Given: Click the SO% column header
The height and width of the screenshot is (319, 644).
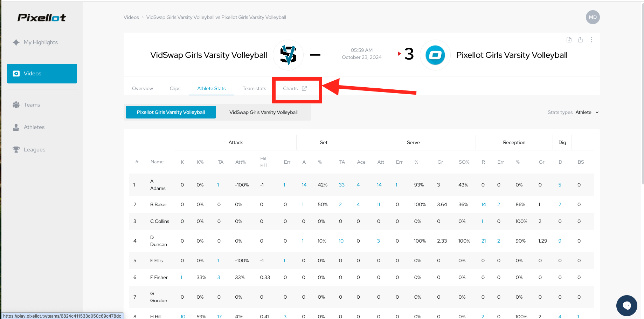Looking at the screenshot, I should [x=464, y=162].
